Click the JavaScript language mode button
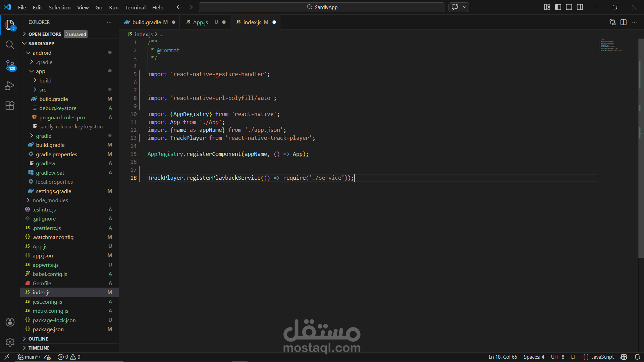The width and height of the screenshot is (644, 362). [x=602, y=357]
